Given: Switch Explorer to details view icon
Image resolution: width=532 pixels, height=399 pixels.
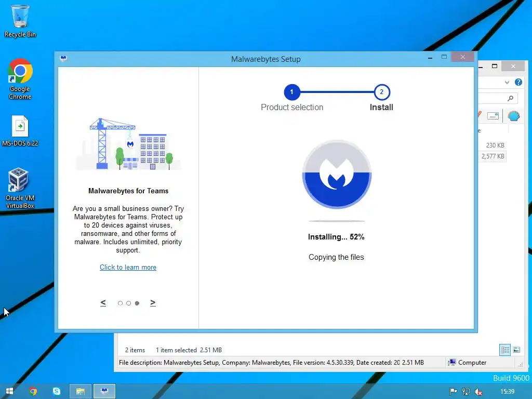Looking at the screenshot, I should point(505,350).
